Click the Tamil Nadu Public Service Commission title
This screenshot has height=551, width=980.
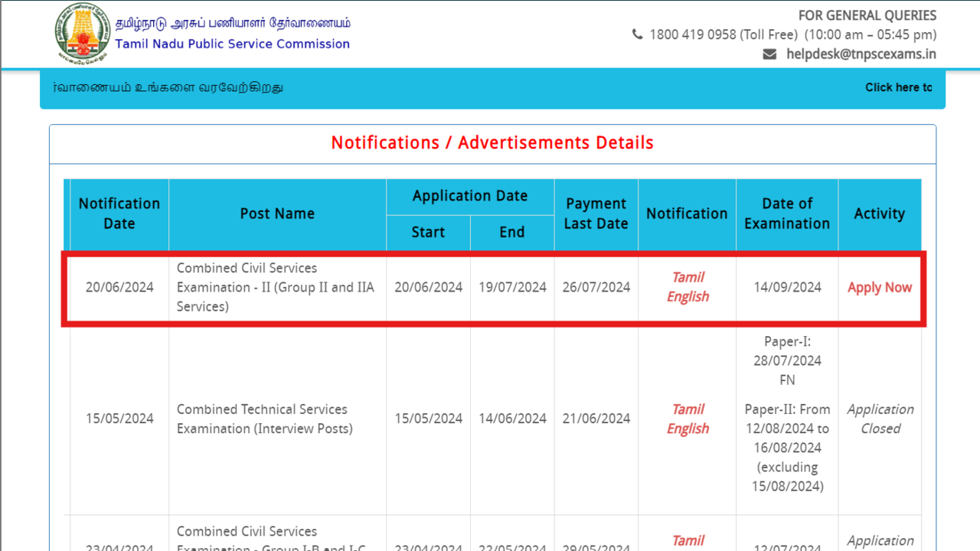(232, 44)
